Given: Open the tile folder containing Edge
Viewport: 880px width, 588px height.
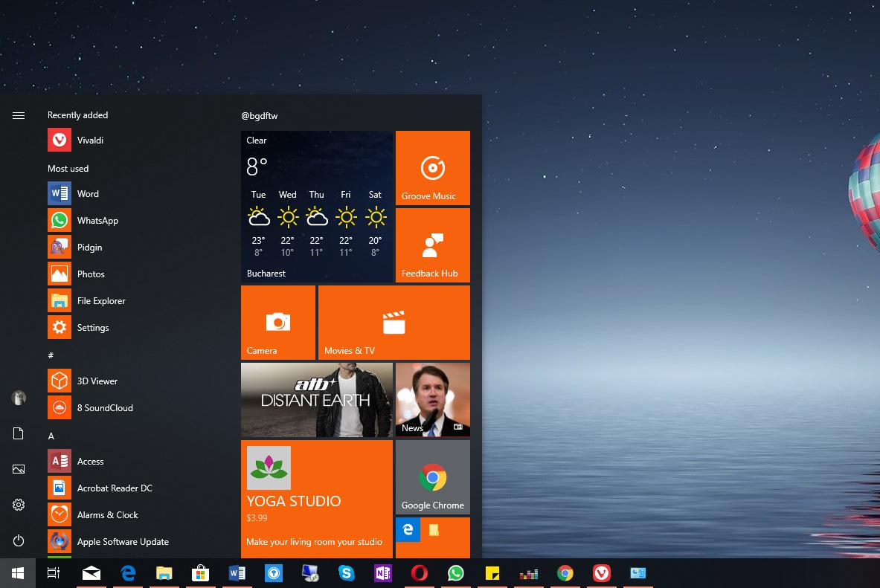Looking at the screenshot, I should pos(433,537).
